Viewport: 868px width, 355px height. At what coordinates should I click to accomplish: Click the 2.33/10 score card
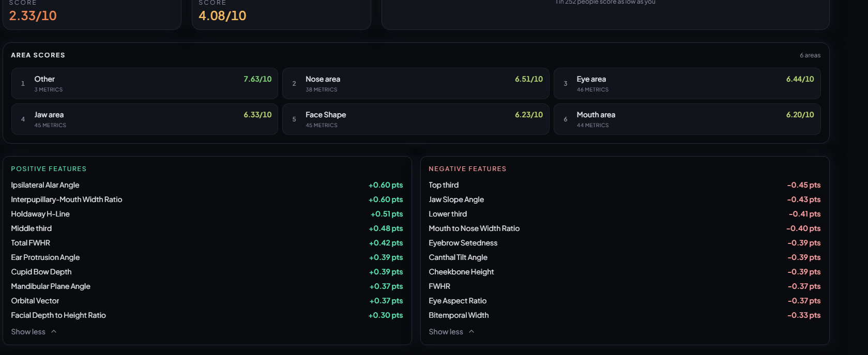click(x=92, y=14)
